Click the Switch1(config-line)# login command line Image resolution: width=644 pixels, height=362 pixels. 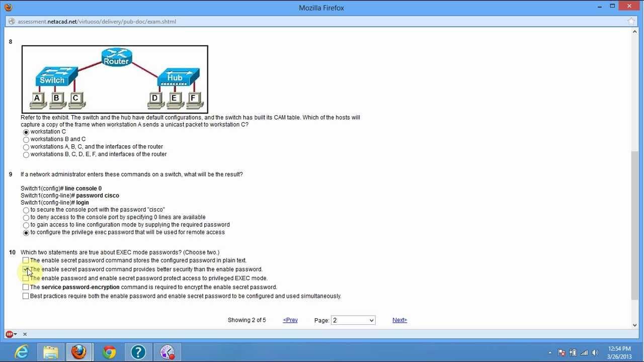coord(54,203)
